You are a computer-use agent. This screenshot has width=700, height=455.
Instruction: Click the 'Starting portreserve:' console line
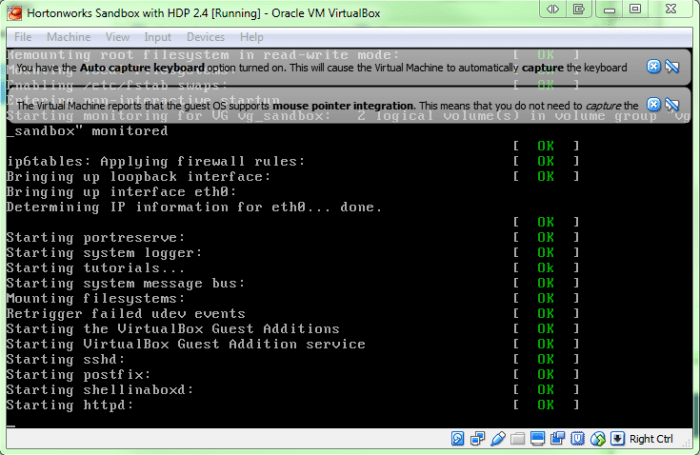point(96,237)
